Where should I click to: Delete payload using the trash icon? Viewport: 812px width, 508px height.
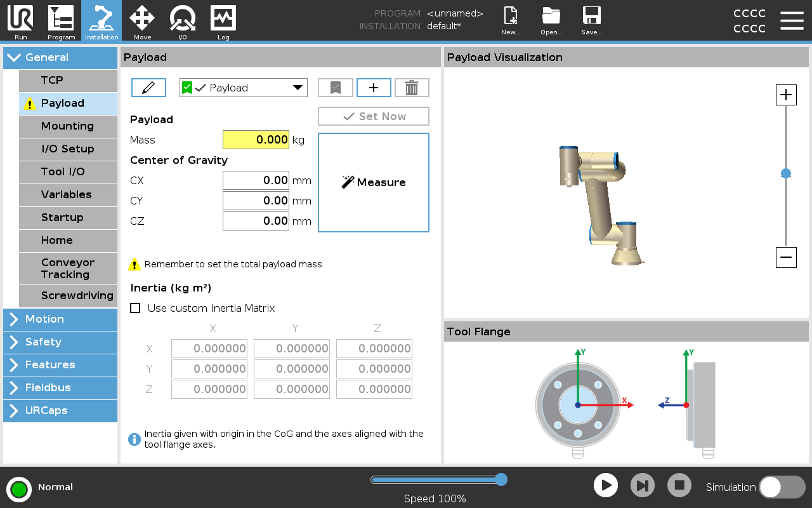coord(412,88)
